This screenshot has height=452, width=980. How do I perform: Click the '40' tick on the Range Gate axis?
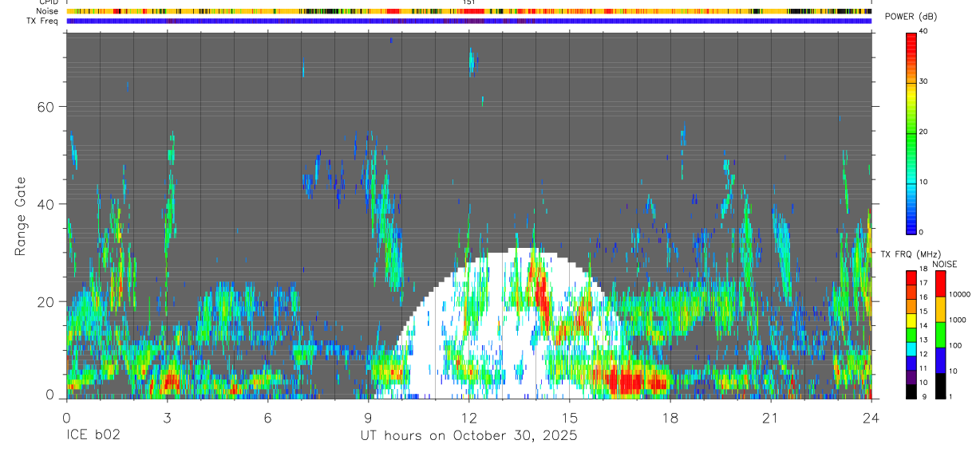[x=47, y=203]
